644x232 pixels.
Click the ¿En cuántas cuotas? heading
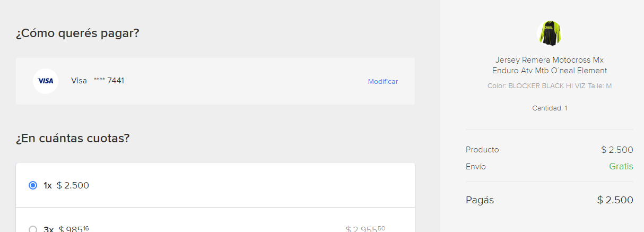[x=73, y=139]
